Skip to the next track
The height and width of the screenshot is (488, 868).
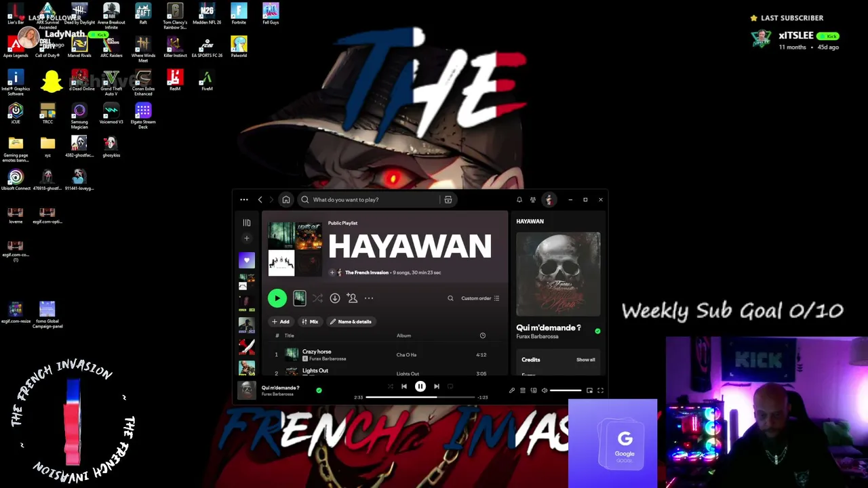click(437, 386)
